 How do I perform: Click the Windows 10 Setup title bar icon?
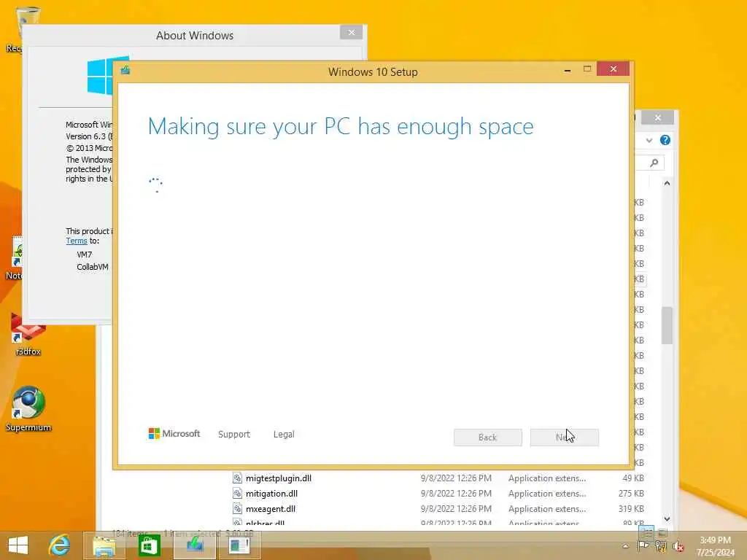[125, 71]
